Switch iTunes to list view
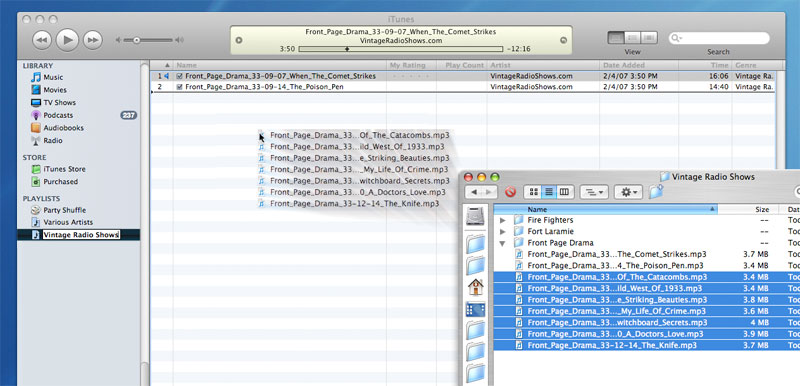 click(x=616, y=38)
